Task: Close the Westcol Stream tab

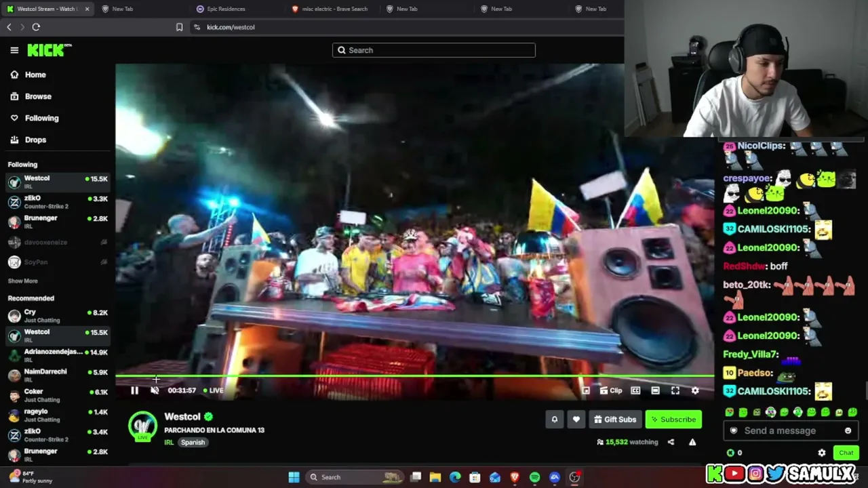Action: click(x=87, y=9)
